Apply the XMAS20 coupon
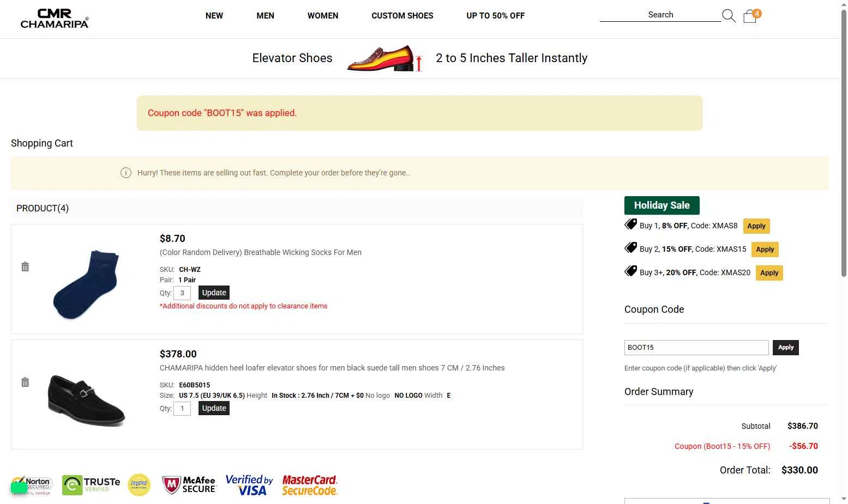 pyautogui.click(x=769, y=273)
